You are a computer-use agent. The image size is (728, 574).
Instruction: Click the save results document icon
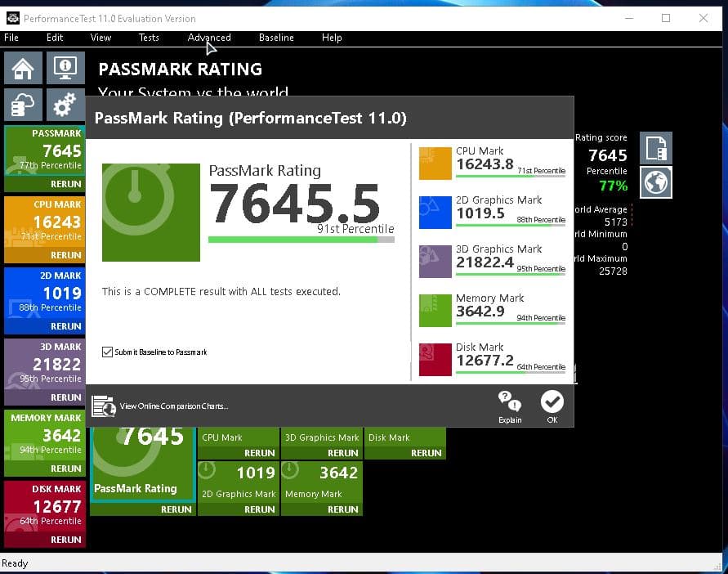(655, 148)
